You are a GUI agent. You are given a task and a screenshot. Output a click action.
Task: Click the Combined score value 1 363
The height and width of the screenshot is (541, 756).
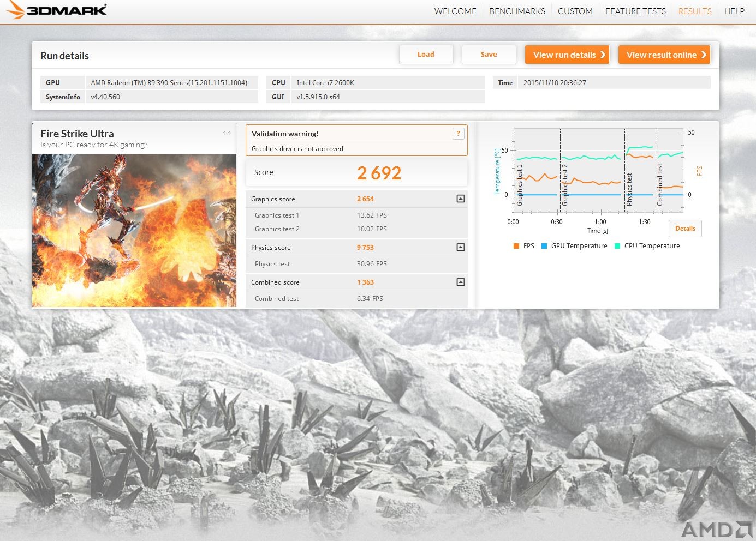tap(365, 282)
